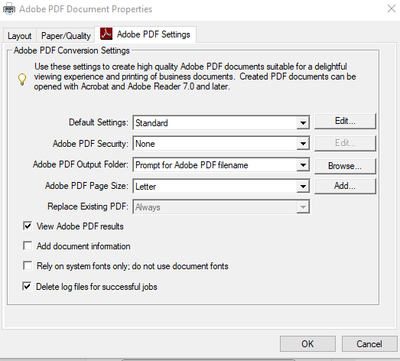The width and height of the screenshot is (400, 361).
Task: Click the disabled security Edit button
Action: [x=345, y=143]
